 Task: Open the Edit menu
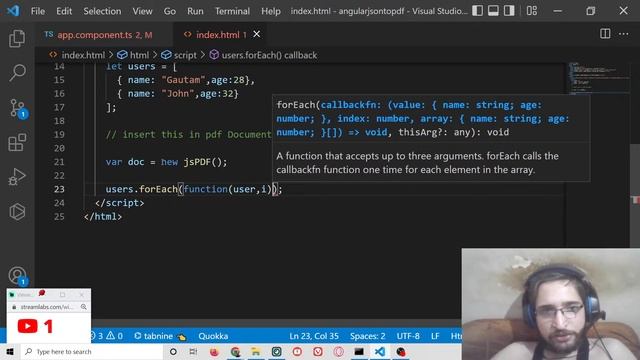(x=64, y=11)
